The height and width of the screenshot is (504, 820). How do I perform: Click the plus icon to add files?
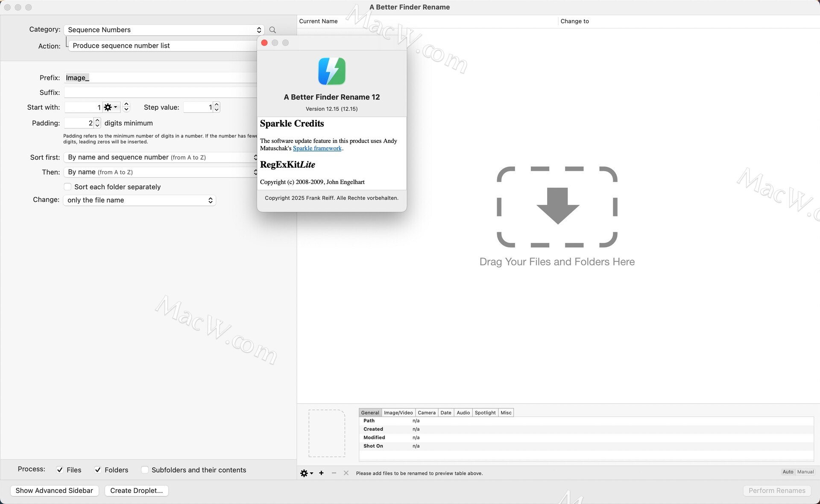pos(321,473)
